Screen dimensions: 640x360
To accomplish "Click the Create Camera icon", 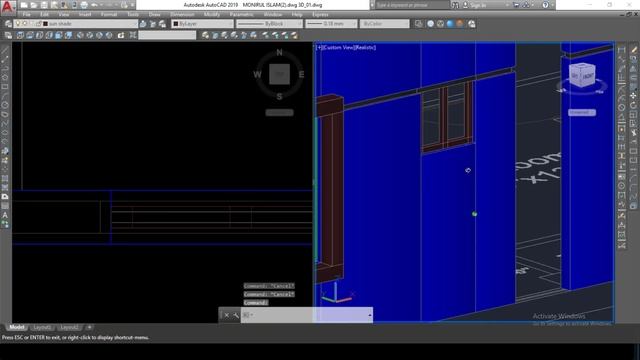I will coord(121,36).
